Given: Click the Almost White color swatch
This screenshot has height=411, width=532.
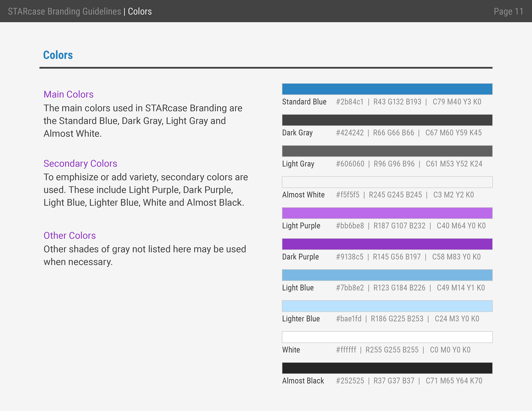Looking at the screenshot, I should click(x=387, y=182).
